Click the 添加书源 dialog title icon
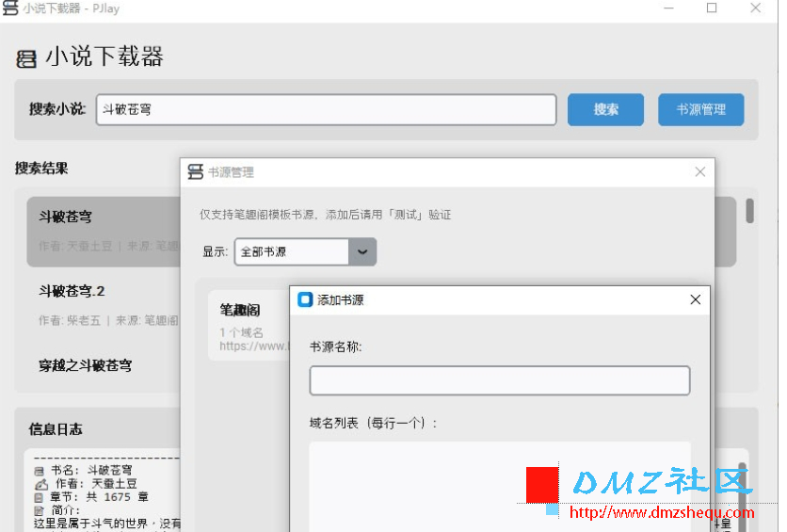This screenshot has width=787, height=532. tap(305, 299)
